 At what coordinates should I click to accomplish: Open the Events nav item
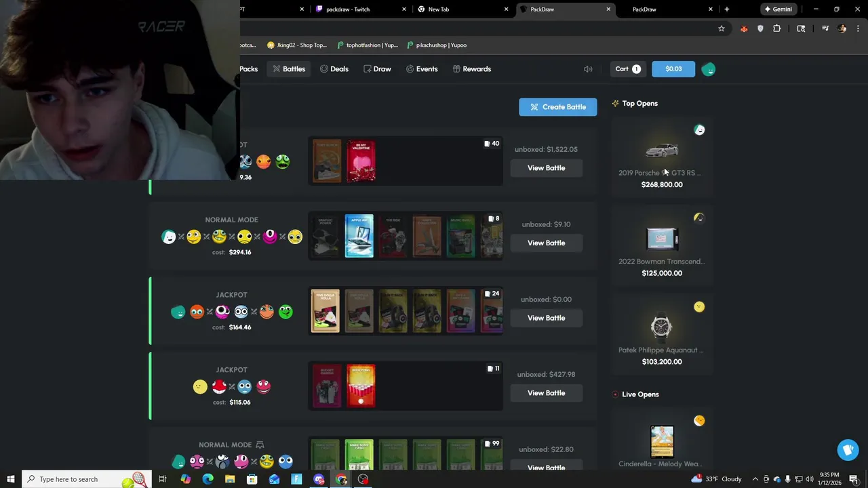pyautogui.click(x=422, y=69)
